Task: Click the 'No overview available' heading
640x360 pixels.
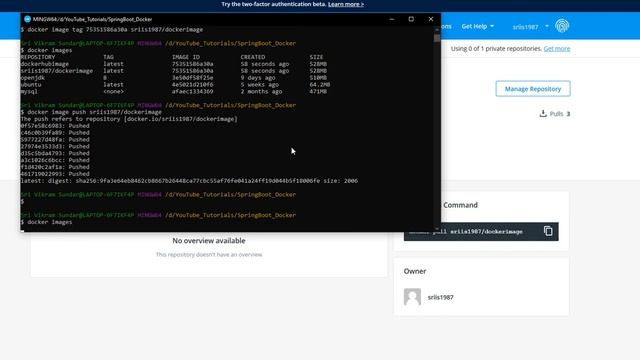Action: click(209, 241)
